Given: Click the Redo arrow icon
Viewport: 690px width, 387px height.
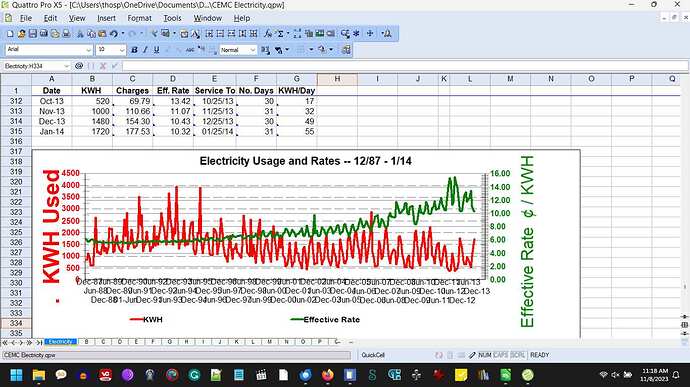Looking at the screenshot, I should 132,33.
